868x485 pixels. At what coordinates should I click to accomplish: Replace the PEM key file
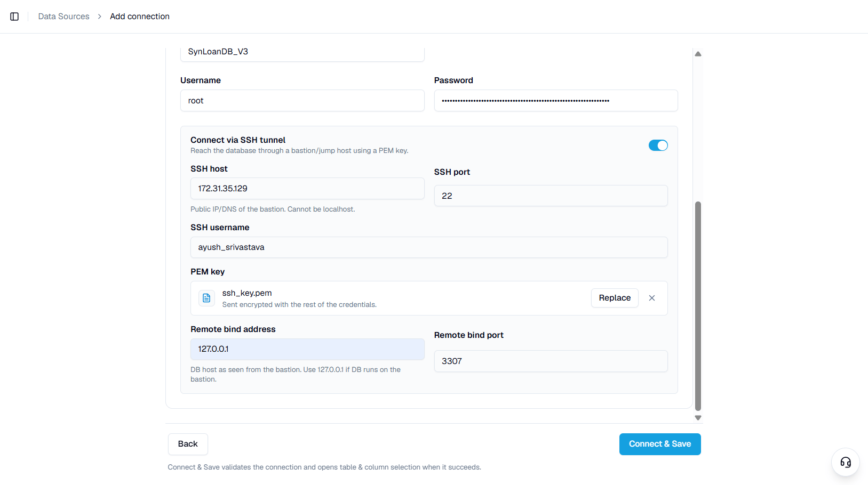tap(615, 298)
